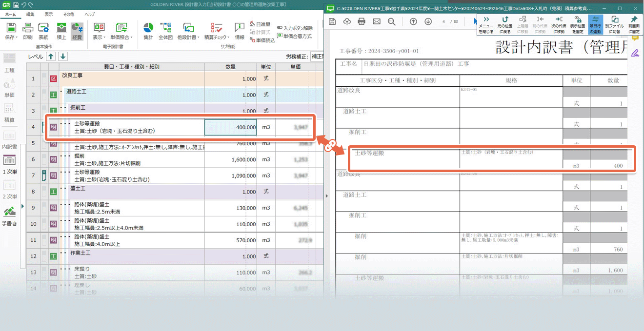The image size is (644, 331).
Task: Raise level with the up arrow button
Action: coord(51,57)
